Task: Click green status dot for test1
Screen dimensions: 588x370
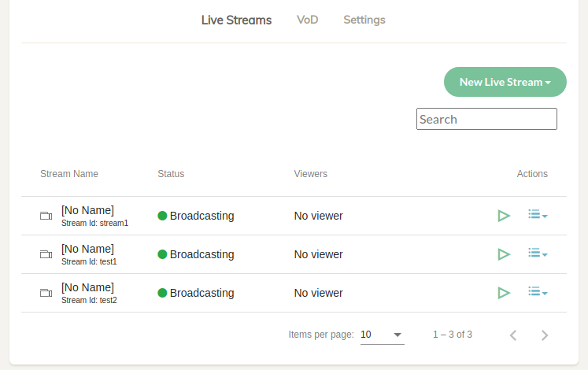Action: tap(162, 254)
